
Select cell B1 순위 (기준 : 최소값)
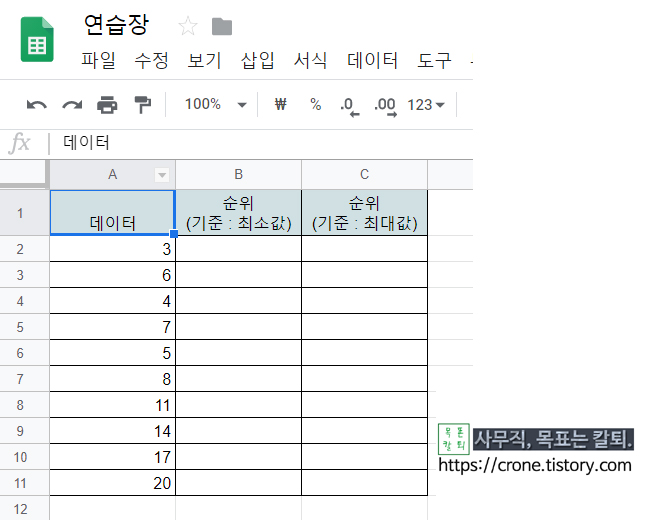pos(238,213)
